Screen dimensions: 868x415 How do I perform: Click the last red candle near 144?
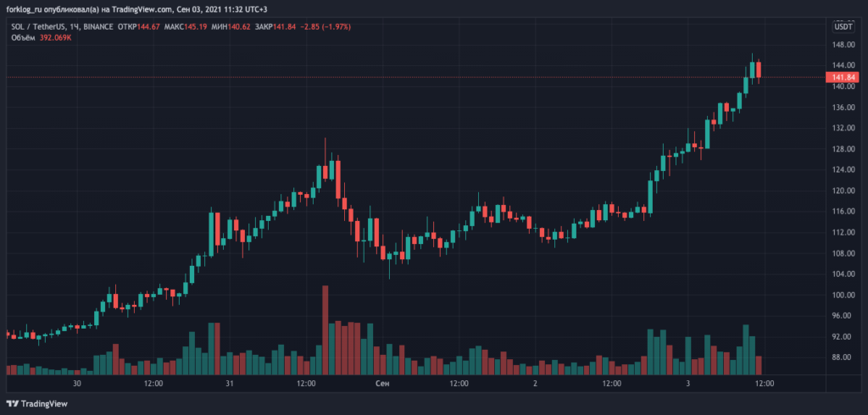click(759, 71)
